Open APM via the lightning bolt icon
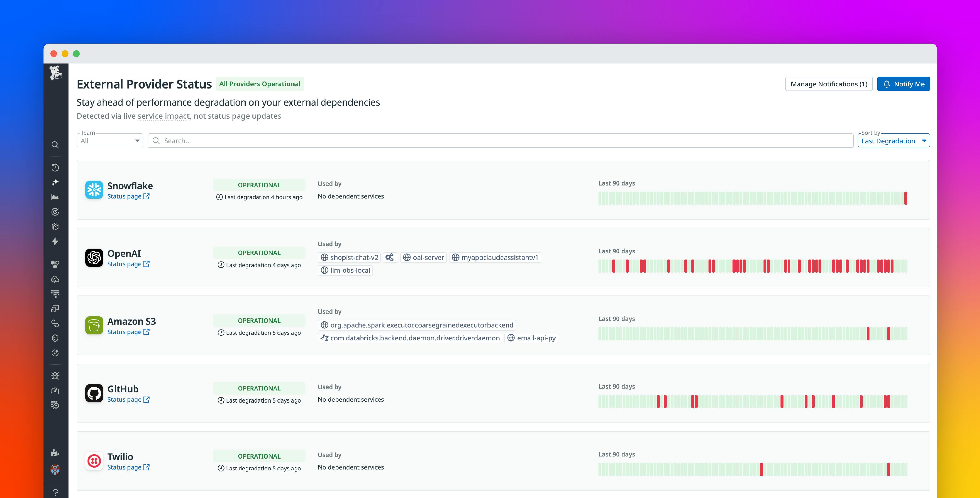The height and width of the screenshot is (498, 980). point(55,241)
